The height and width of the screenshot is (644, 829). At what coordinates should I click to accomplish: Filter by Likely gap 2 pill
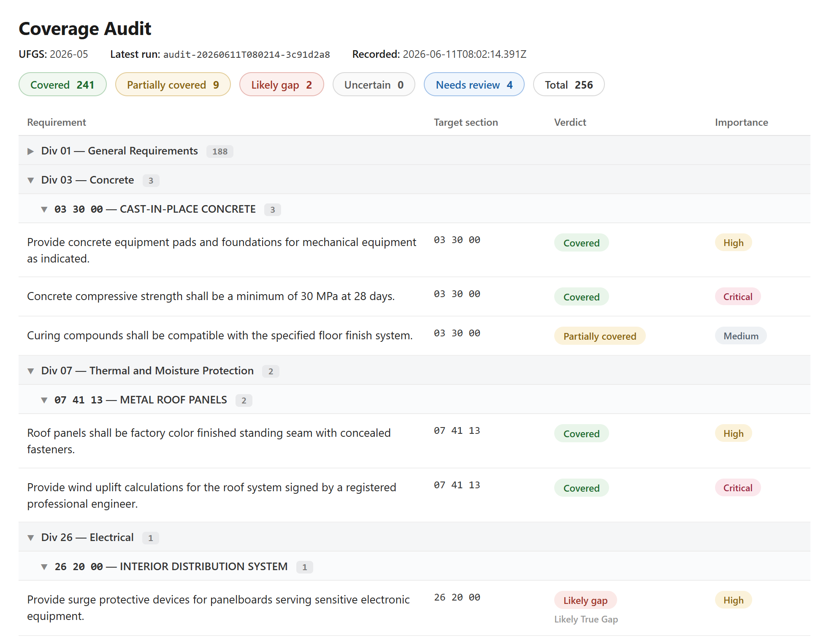tap(282, 84)
